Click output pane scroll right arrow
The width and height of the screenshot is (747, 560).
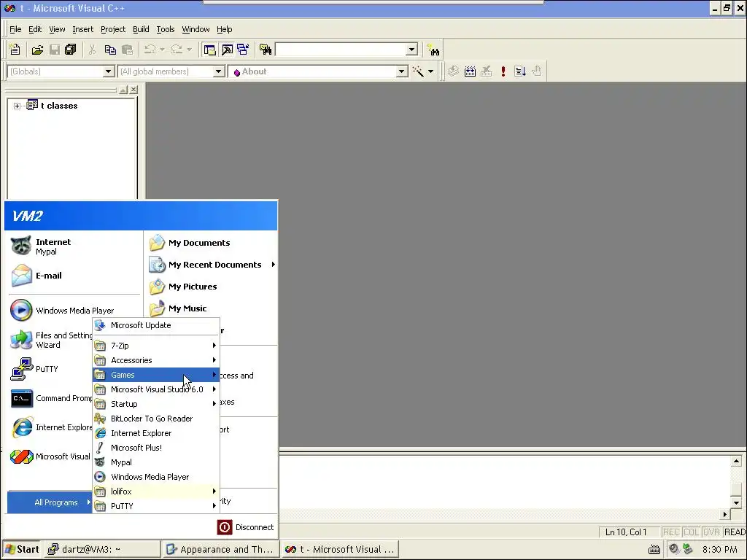pyautogui.click(x=725, y=514)
